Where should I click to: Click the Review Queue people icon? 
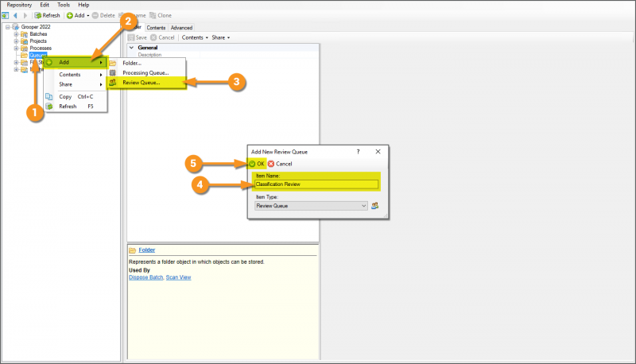click(x=113, y=83)
